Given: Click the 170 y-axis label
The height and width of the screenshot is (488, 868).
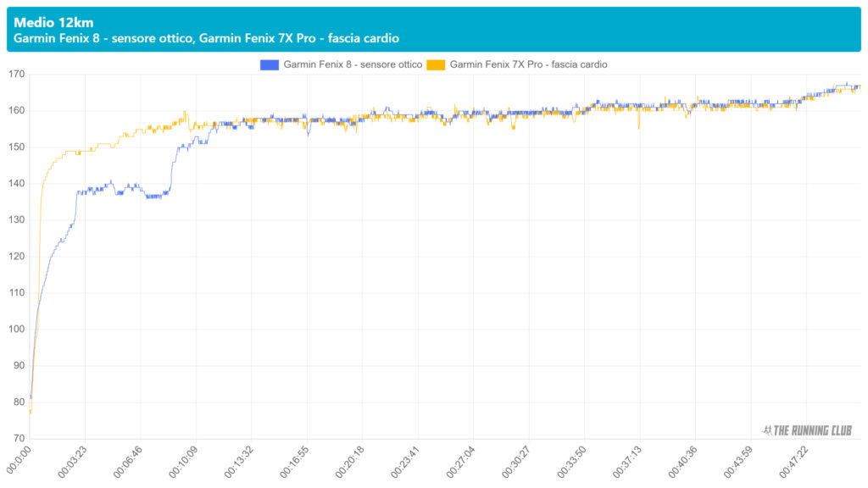Looking at the screenshot, I should pos(17,75).
